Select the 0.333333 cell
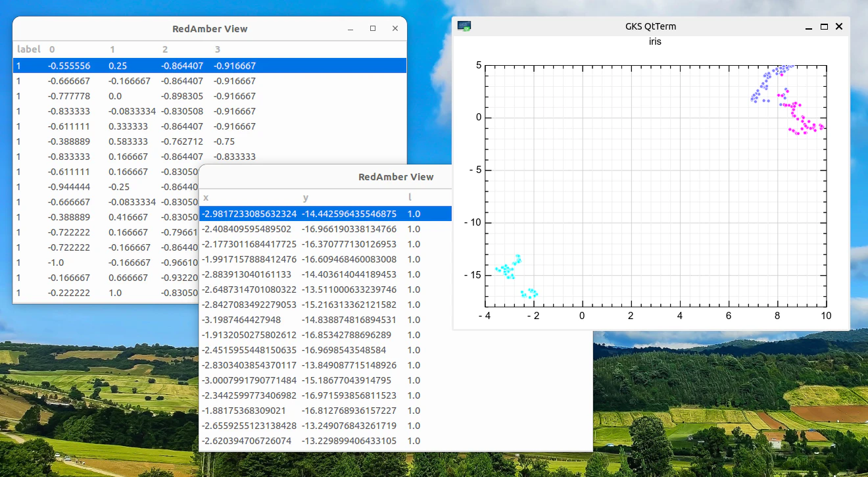This screenshot has width=868, height=477. pos(128,126)
